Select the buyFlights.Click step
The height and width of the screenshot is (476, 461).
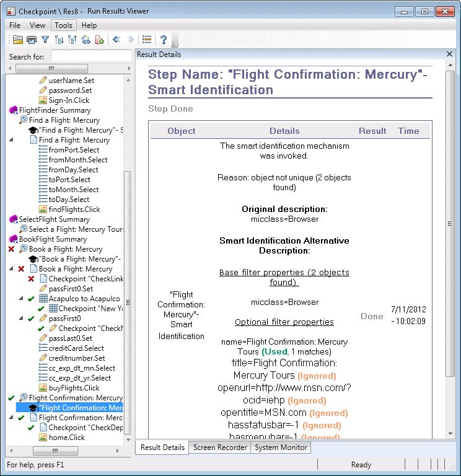(x=74, y=388)
